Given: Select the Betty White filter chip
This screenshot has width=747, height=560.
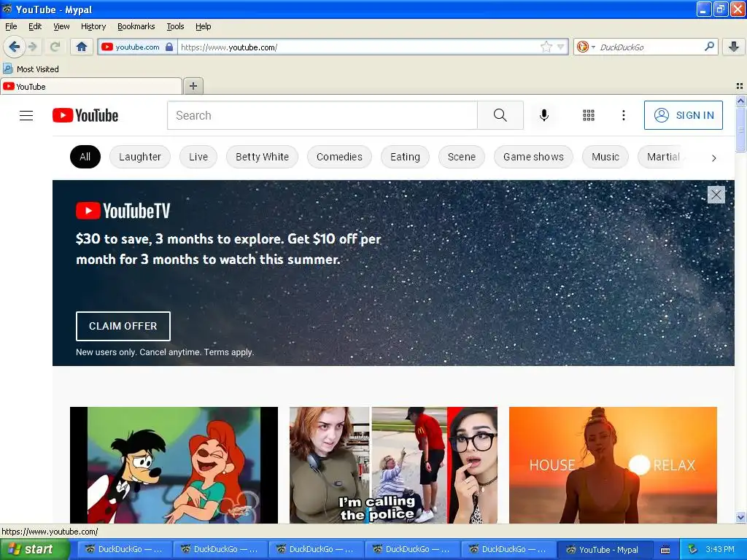Looking at the screenshot, I should pyautogui.click(x=262, y=157).
